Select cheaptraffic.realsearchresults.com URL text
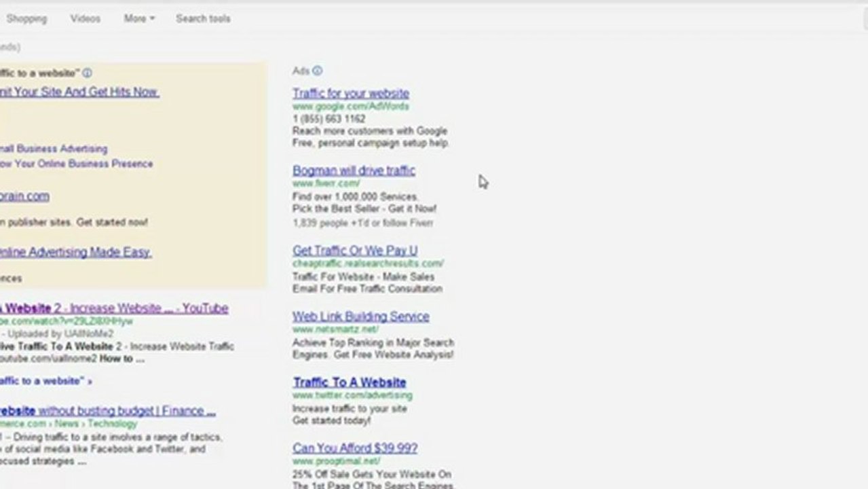Image resolution: width=868 pixels, height=489 pixels. coord(369,263)
